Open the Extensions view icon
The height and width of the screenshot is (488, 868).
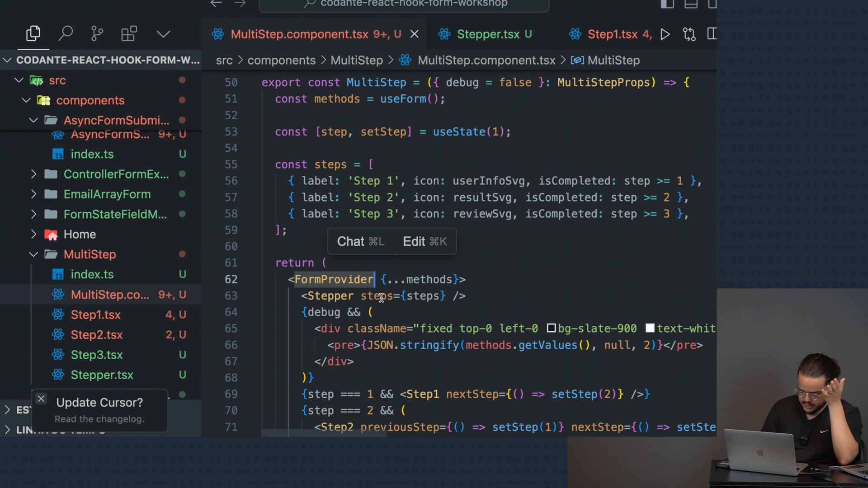coord(129,34)
